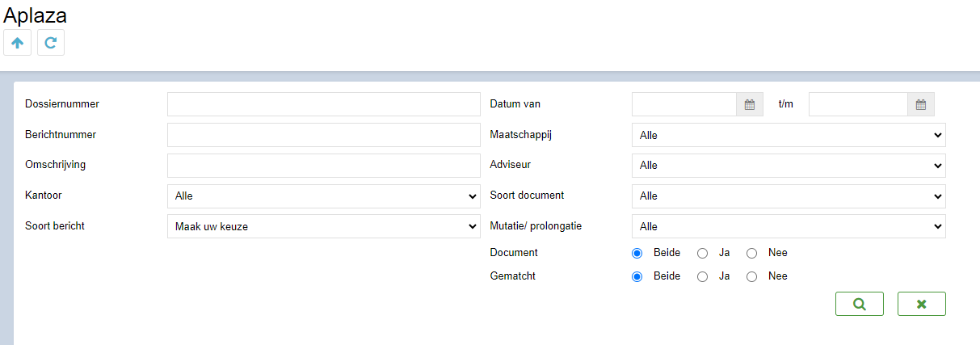Click the Maatschappij label
Viewport: 980px width, 345px height.
521,134
